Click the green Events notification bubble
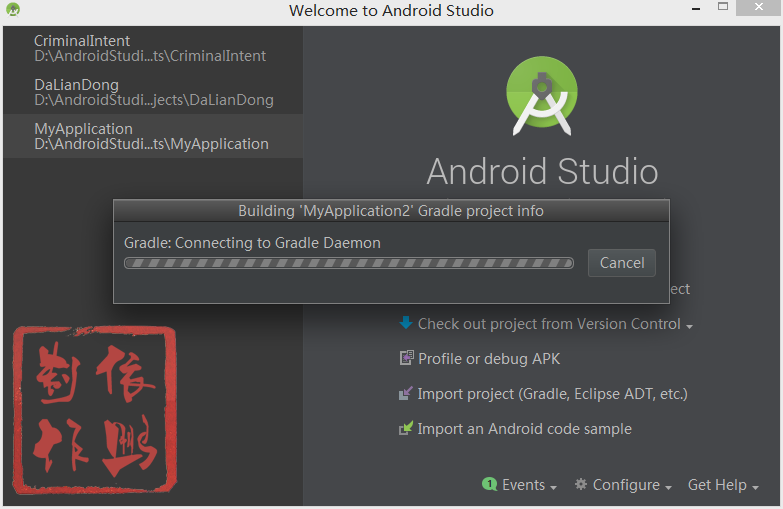Viewport: 783px width, 509px height. [x=489, y=484]
